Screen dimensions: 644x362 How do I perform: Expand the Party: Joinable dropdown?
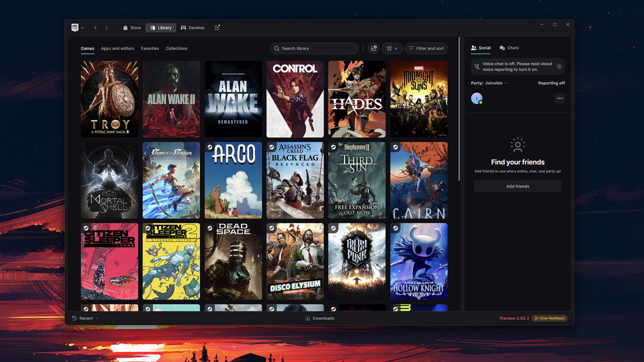[489, 83]
